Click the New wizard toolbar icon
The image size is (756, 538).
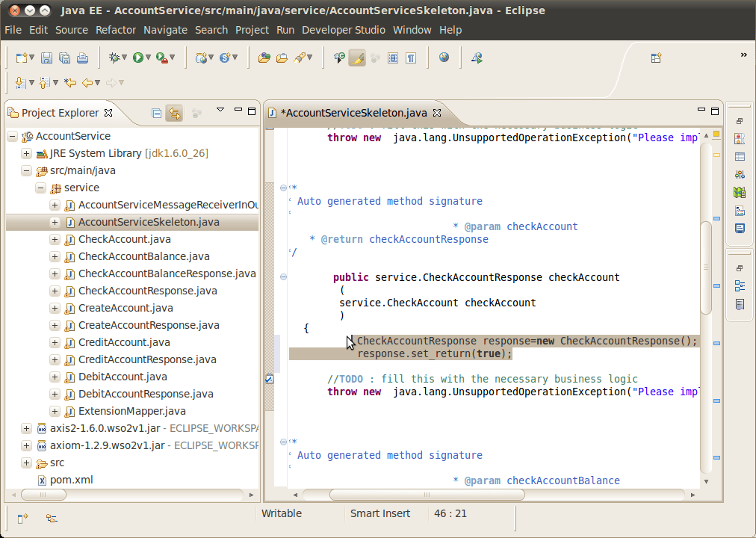coord(22,58)
